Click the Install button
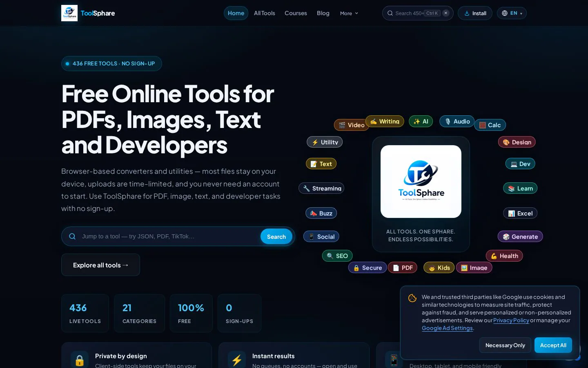Screen dimensions: 588x368 (x=475, y=13)
